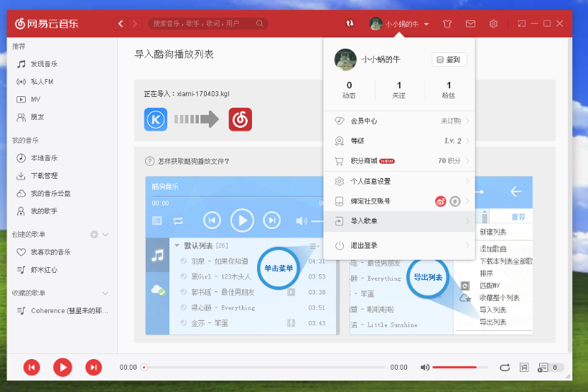Click the 签到 sign-in button

[449, 60]
